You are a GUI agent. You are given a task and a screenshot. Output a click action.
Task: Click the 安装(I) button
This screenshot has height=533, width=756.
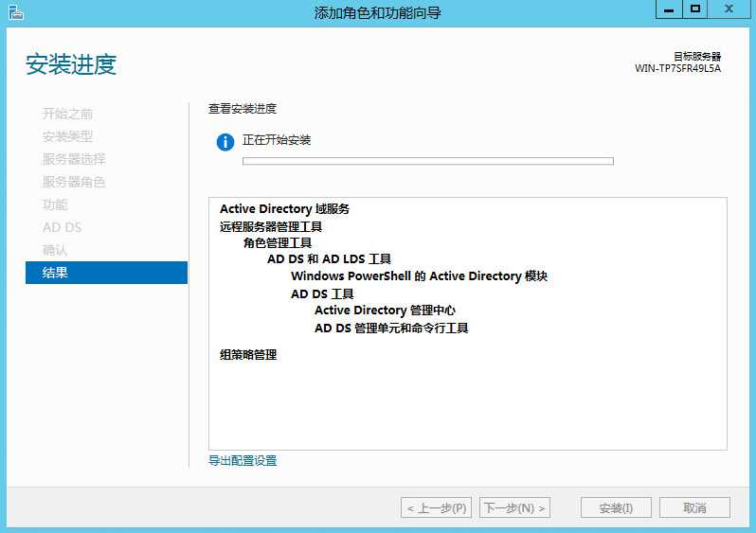tap(616, 508)
